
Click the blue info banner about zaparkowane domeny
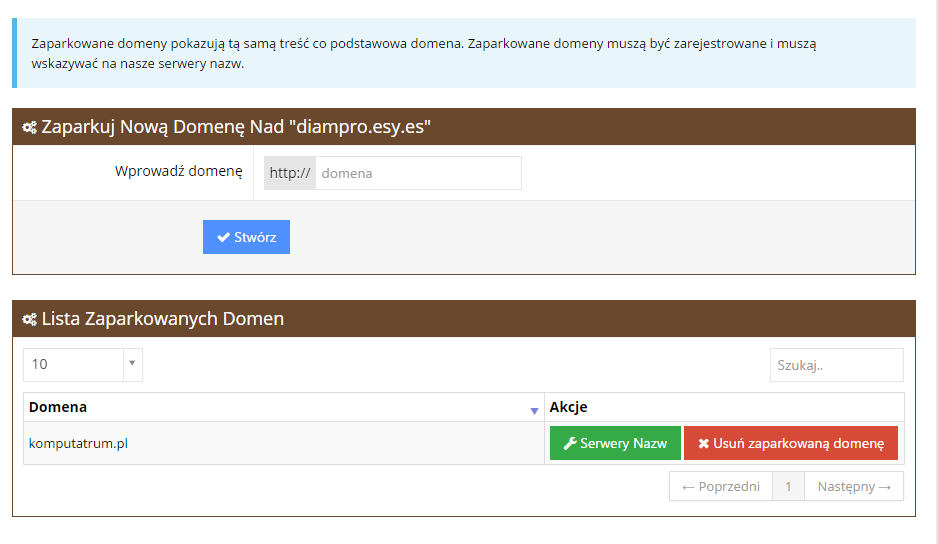point(464,53)
